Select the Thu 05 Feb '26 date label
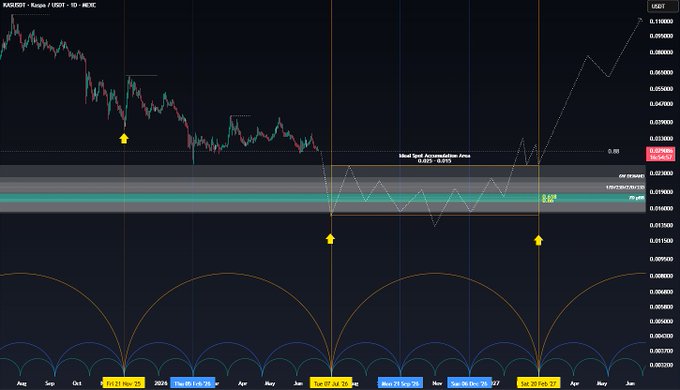This screenshot has height=390, width=680. [x=193, y=383]
